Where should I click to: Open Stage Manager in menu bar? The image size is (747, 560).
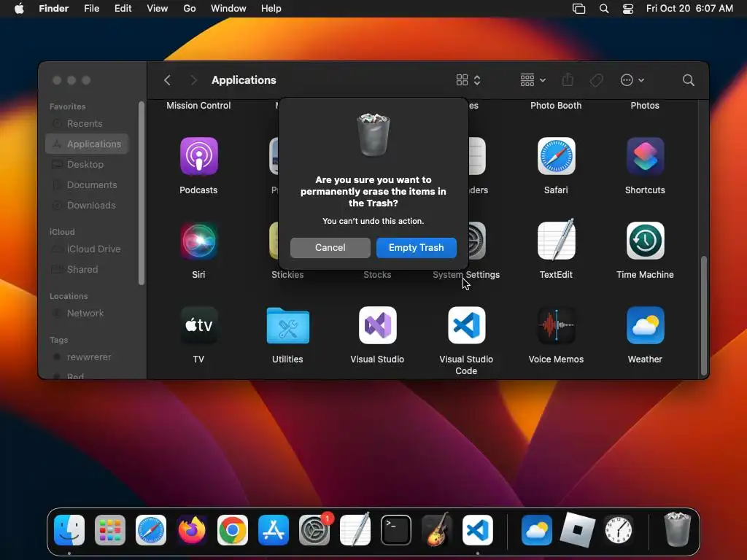(x=578, y=9)
